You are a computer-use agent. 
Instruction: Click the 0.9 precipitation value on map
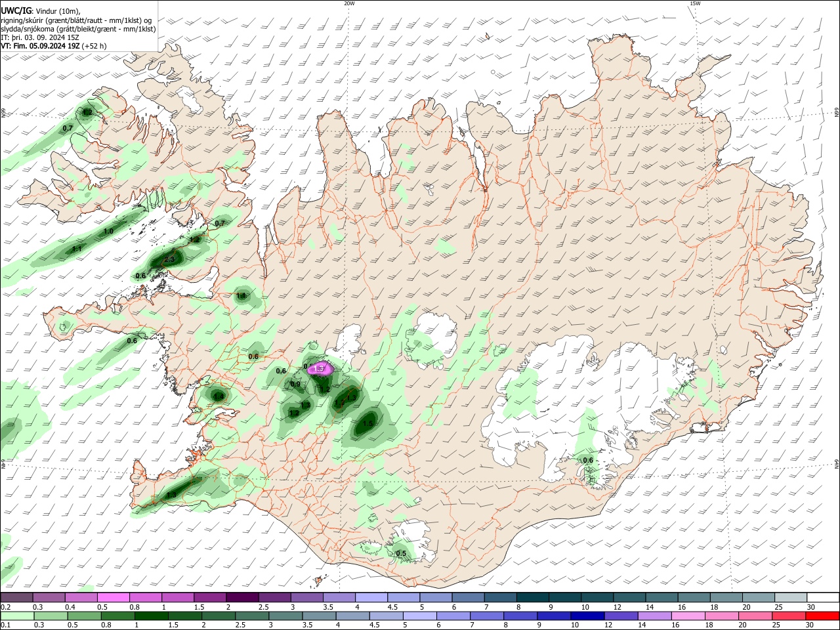pos(295,385)
